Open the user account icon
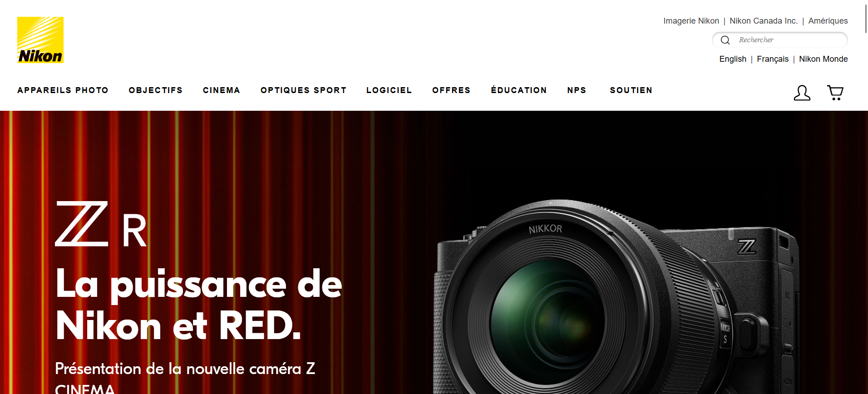Viewport: 868px width, 394px height. 802,93
